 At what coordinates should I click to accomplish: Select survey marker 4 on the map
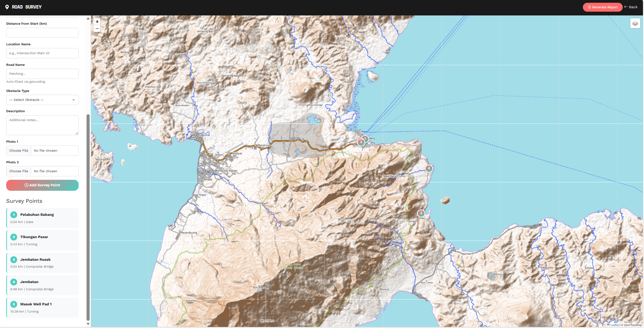click(x=429, y=168)
